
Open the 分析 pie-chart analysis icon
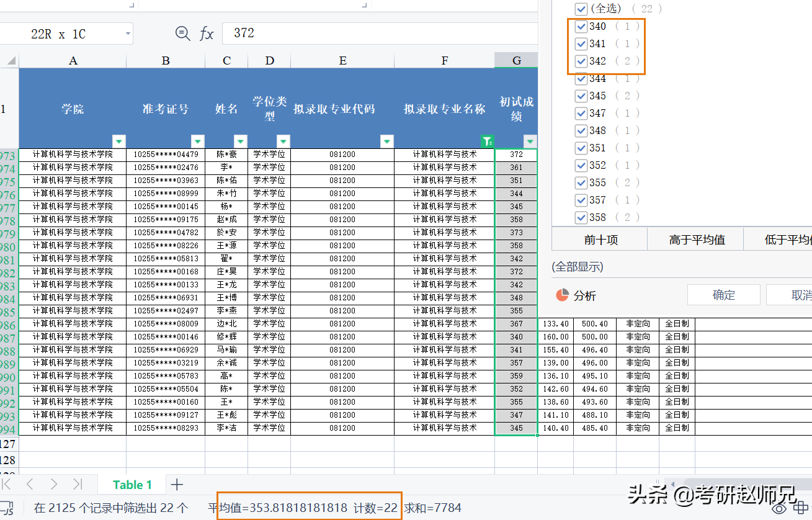(x=564, y=295)
